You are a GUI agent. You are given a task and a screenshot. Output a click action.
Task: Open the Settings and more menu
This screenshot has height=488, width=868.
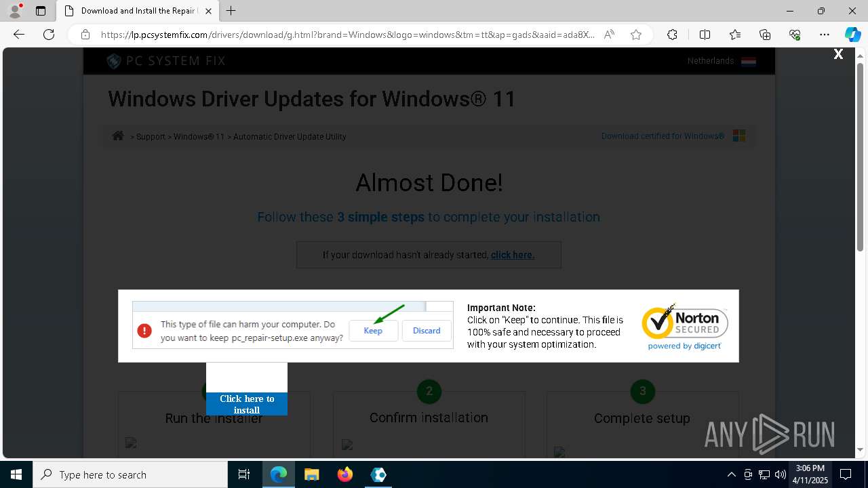[x=825, y=35]
